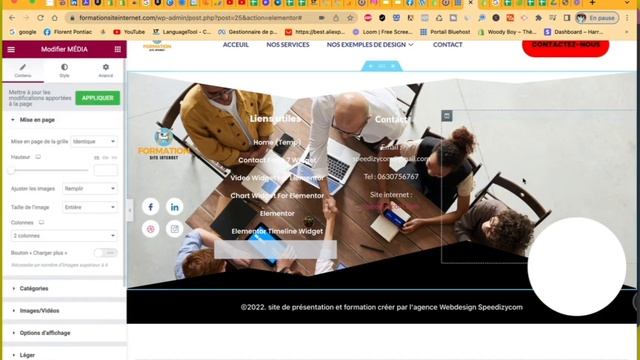640x360 pixels.
Task: Toggle the Bouton Charger plus switch
Action: pos(105,253)
